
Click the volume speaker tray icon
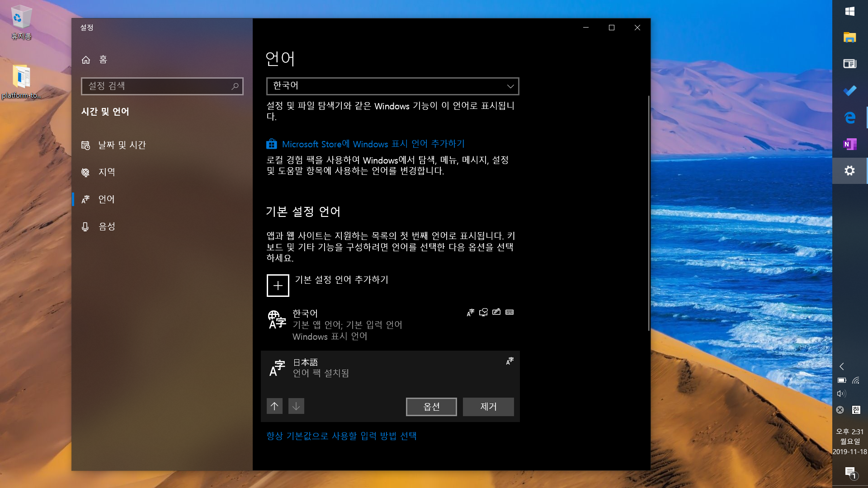click(x=841, y=394)
